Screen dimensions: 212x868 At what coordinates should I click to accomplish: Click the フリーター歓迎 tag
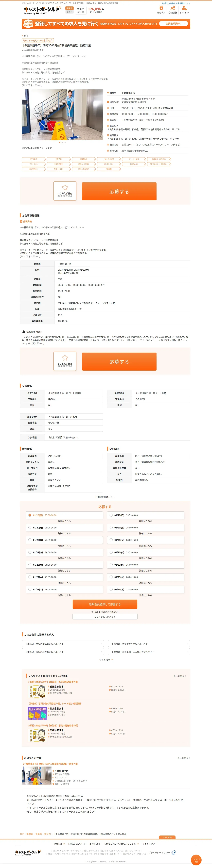click(134, 159)
